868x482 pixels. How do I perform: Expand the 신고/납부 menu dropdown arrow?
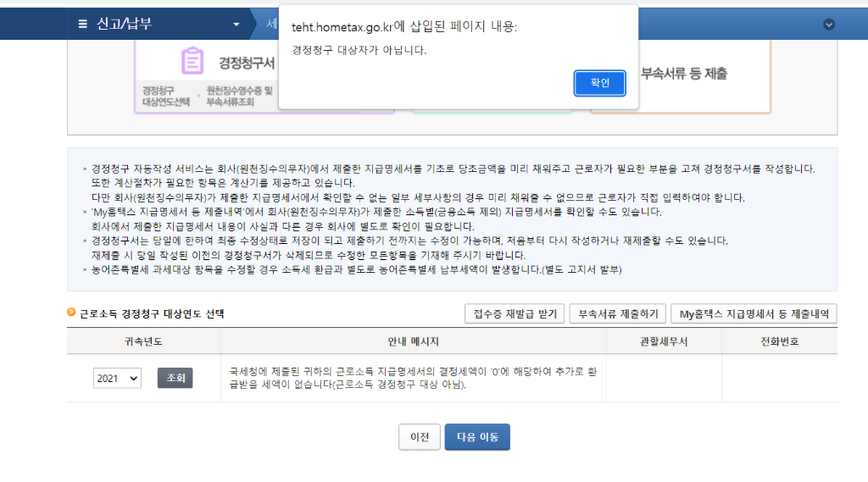pyautogui.click(x=236, y=24)
